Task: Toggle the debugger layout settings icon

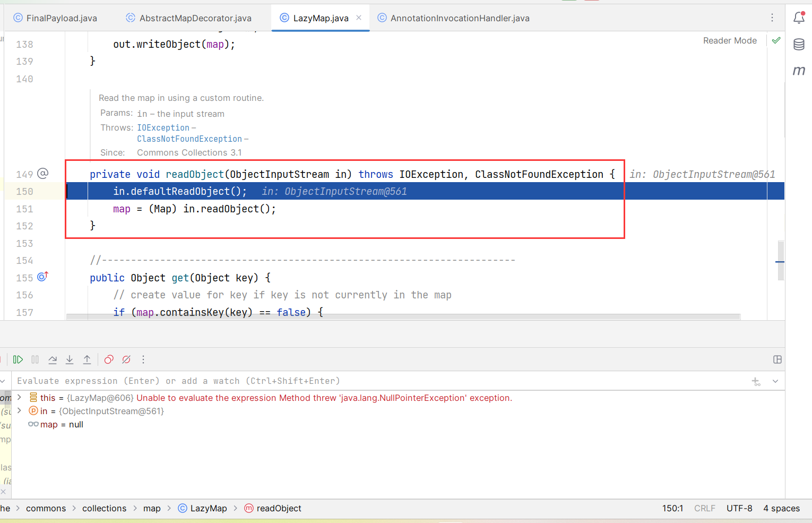Action: (778, 359)
